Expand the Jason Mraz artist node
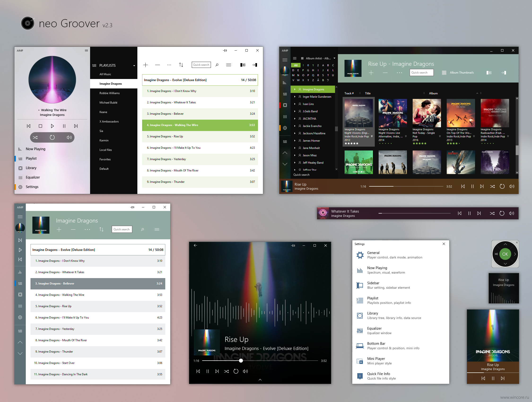 click(x=295, y=155)
